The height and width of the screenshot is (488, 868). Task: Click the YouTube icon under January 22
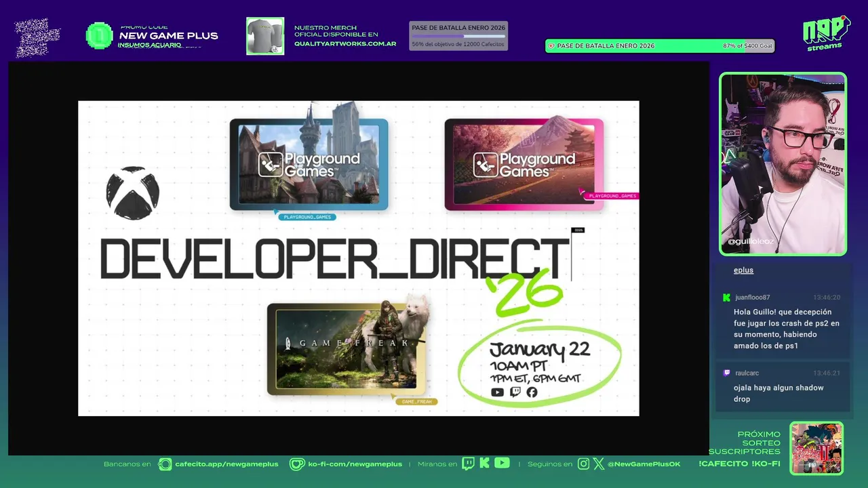[x=497, y=392]
